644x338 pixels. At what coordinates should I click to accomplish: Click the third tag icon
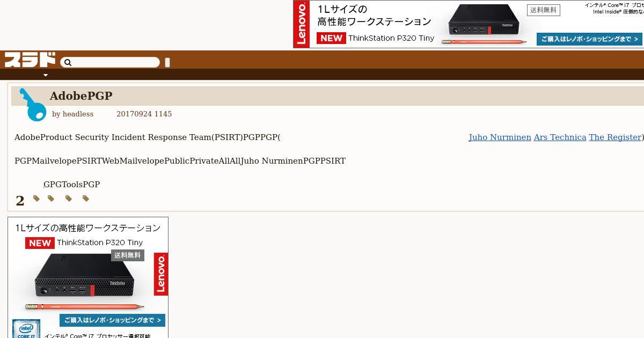69,199
